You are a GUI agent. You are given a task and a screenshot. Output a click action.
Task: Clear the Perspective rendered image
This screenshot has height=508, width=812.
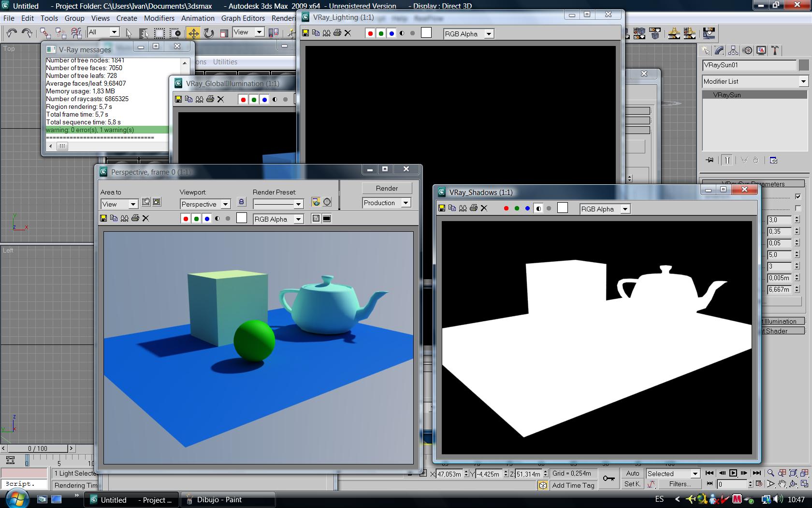pos(145,218)
